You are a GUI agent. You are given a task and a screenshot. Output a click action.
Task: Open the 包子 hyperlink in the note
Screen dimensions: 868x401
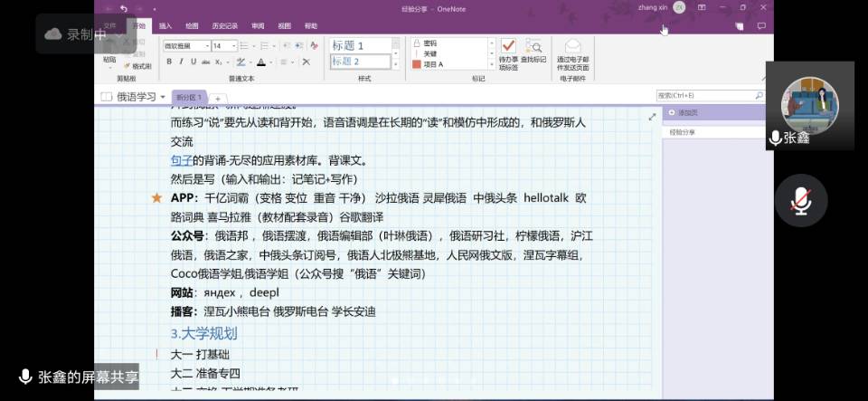point(181,160)
